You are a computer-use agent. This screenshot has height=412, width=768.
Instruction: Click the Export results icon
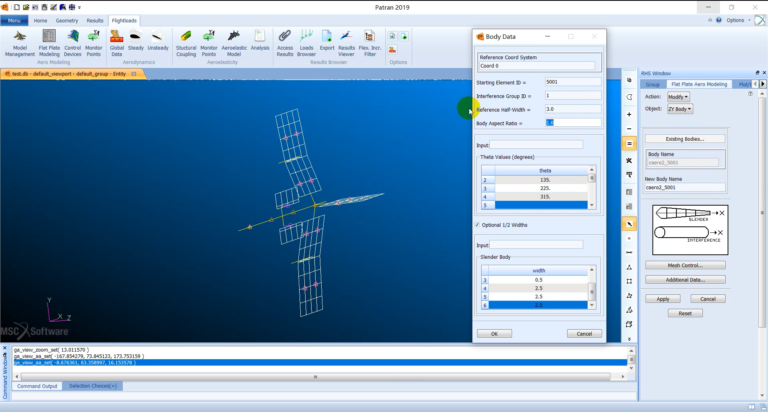[x=327, y=41]
